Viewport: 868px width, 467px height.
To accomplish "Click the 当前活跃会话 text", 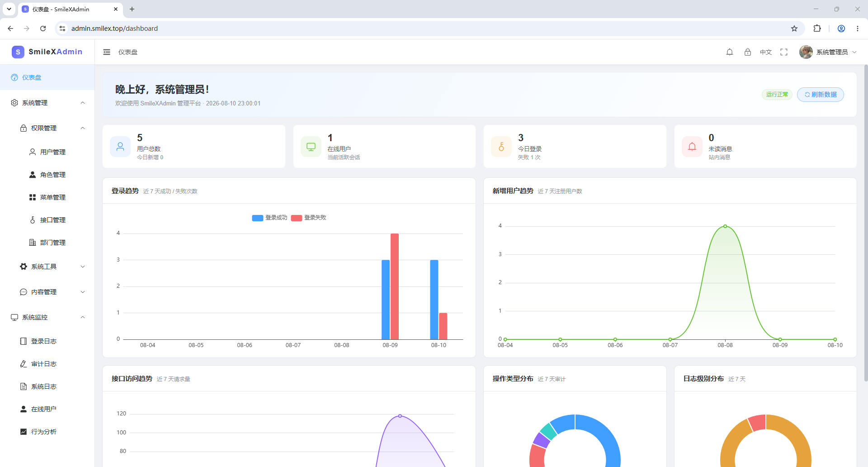I will click(344, 157).
